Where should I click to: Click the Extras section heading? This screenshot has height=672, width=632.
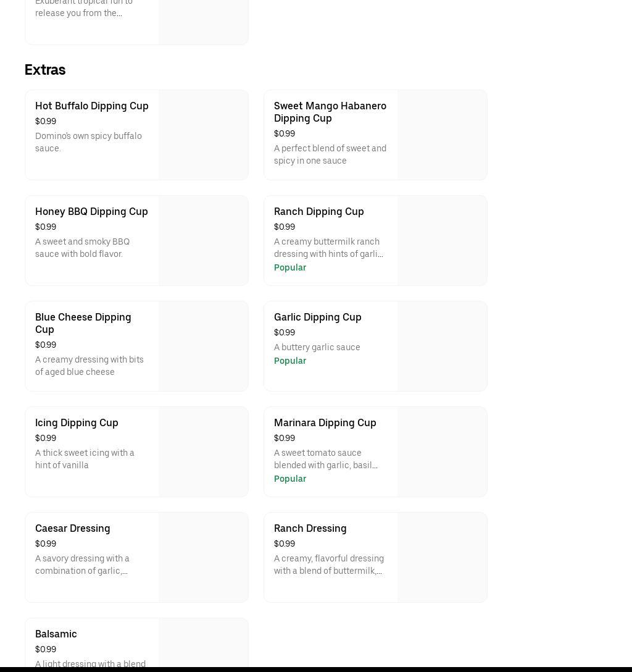(45, 70)
